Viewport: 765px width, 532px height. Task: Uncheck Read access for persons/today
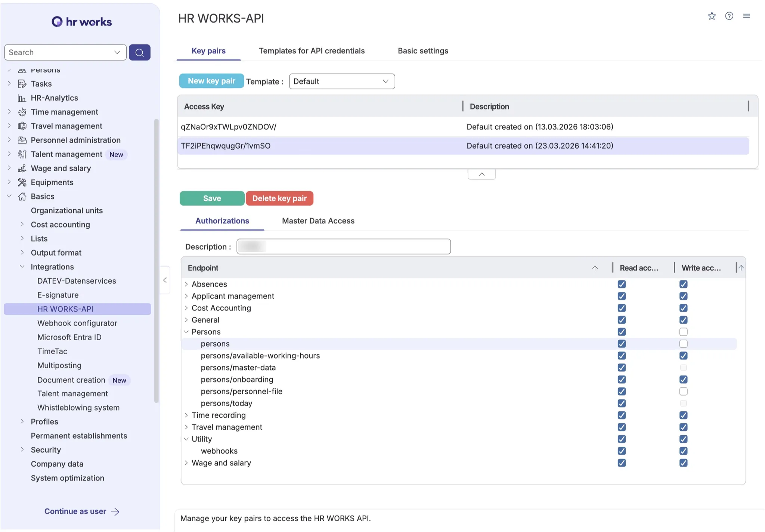[x=622, y=403]
